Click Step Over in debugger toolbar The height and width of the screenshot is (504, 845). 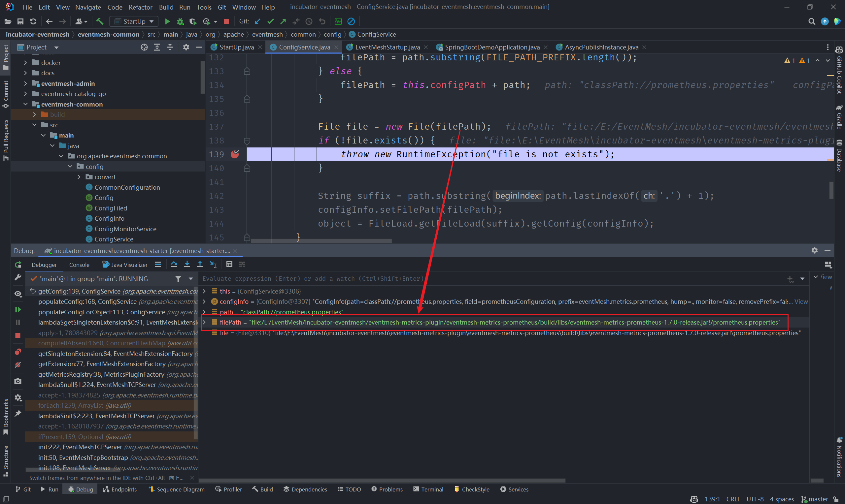coord(174,264)
